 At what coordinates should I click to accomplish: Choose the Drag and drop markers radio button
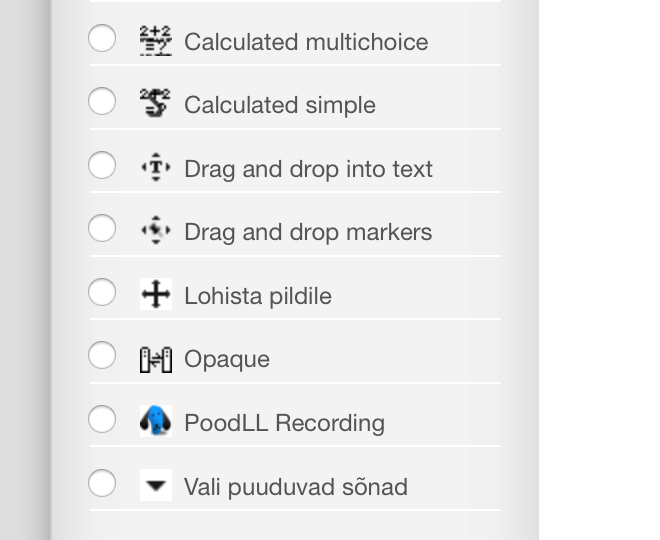coord(102,228)
